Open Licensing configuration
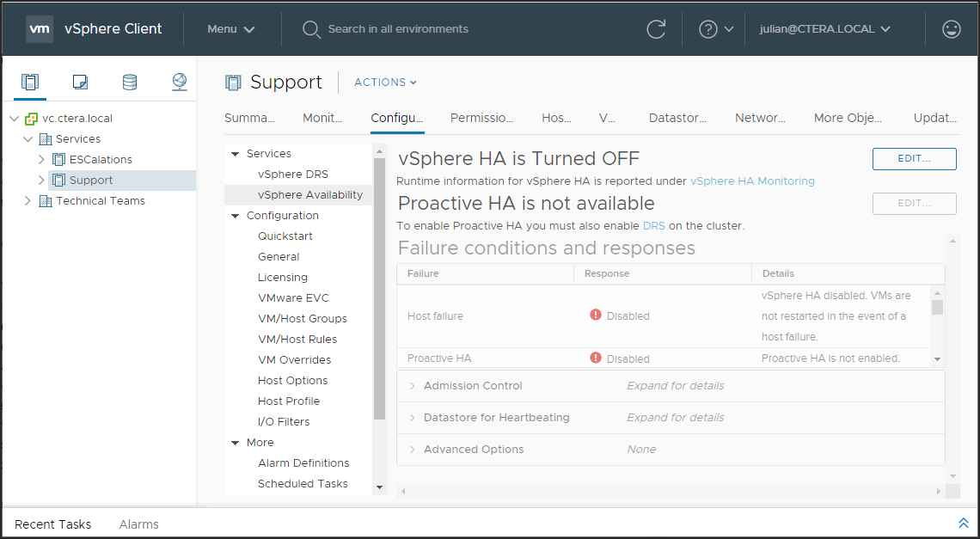Viewport: 980px width, 539px height. point(283,277)
